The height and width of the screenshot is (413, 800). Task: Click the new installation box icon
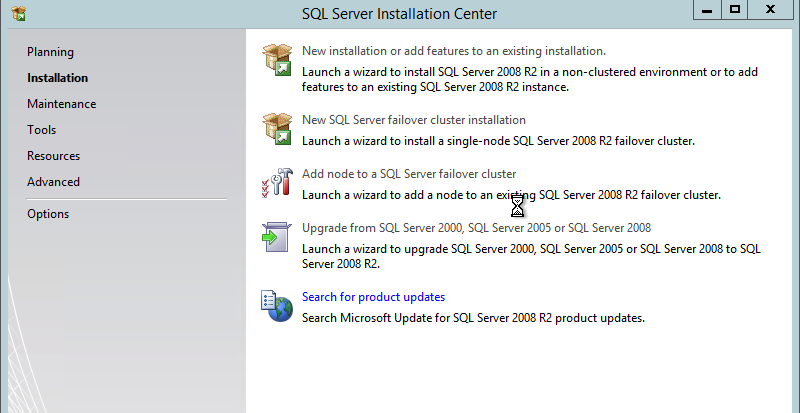click(x=276, y=60)
